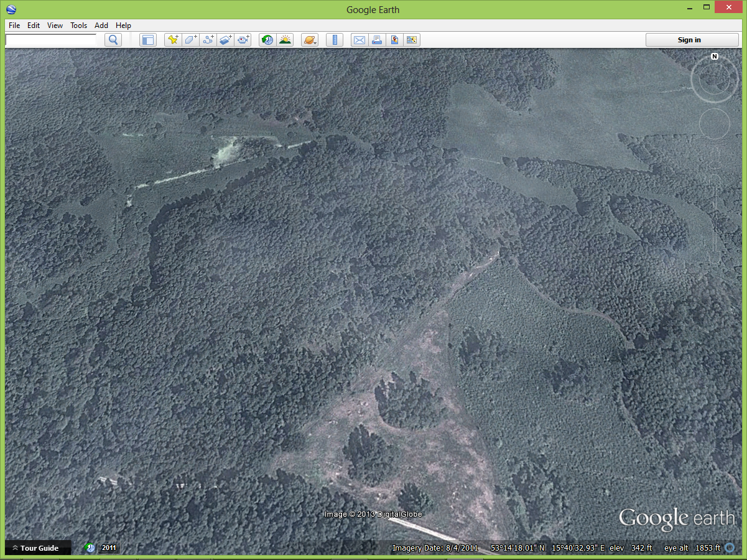Expand the Tour Guide panel
Image resolution: width=747 pixels, height=560 pixels.
point(36,548)
